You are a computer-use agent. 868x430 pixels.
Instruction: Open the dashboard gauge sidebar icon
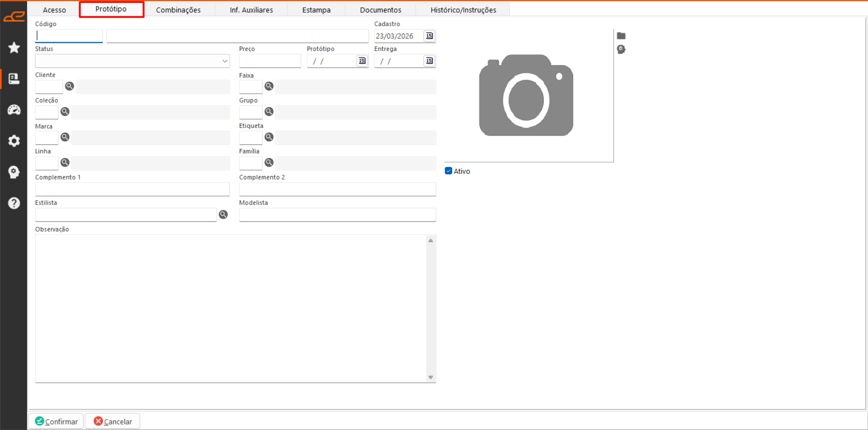(x=14, y=110)
